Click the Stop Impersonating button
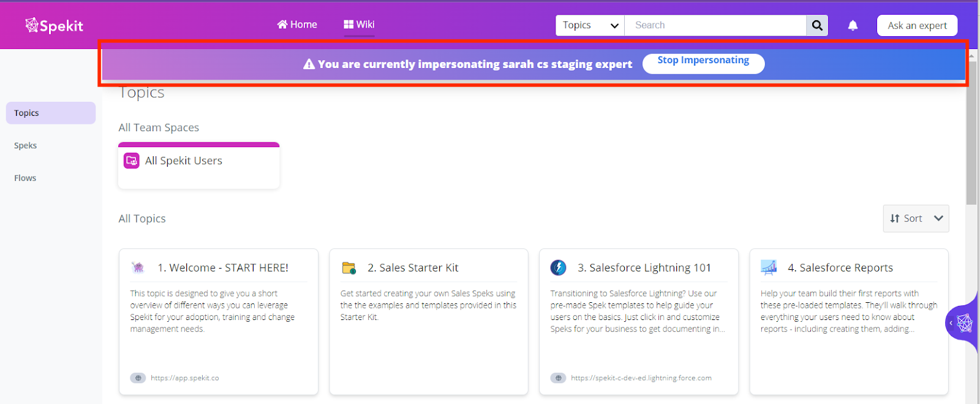Screen dimensions: 980x404 pos(703,63)
